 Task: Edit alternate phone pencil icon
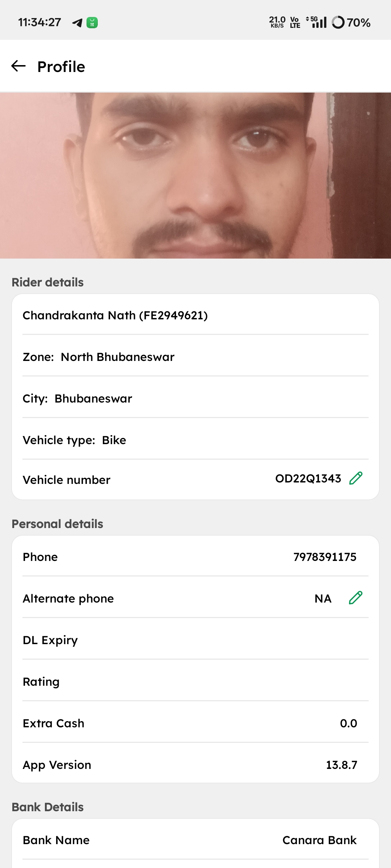356,598
